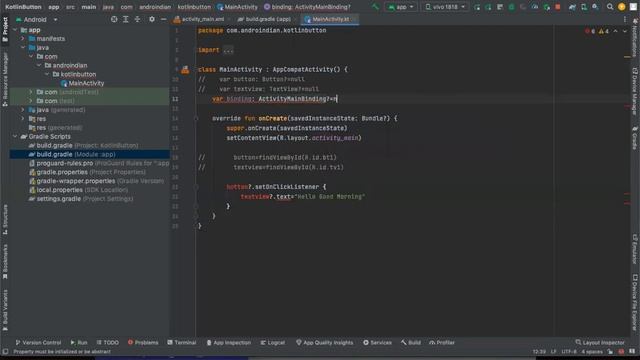Open editor tabs three-dots menu
640x360 pixels.
point(625,19)
